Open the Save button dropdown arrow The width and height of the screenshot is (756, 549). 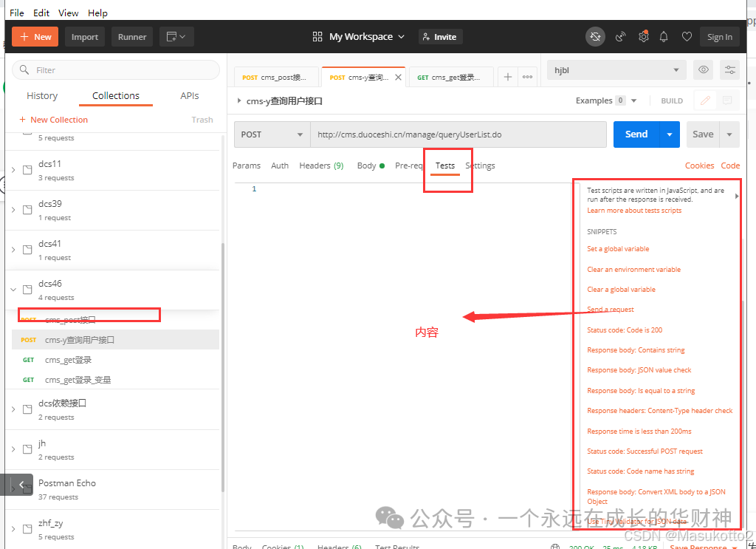tap(729, 134)
